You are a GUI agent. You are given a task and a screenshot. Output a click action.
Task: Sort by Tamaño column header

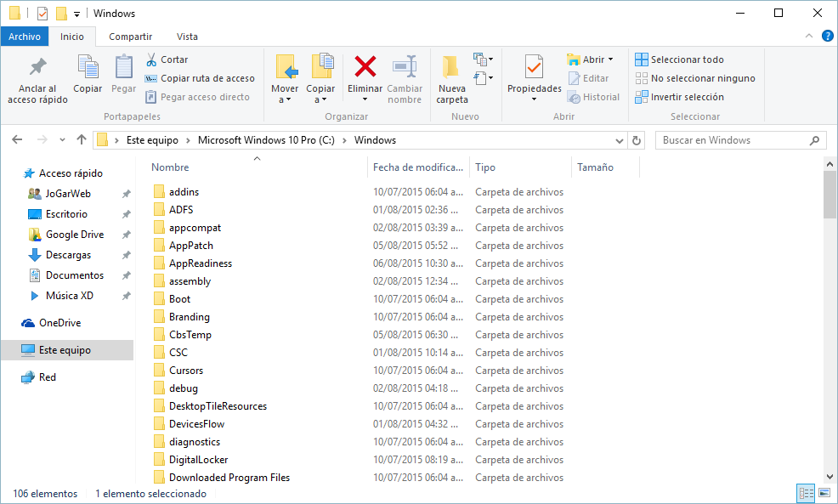(596, 167)
